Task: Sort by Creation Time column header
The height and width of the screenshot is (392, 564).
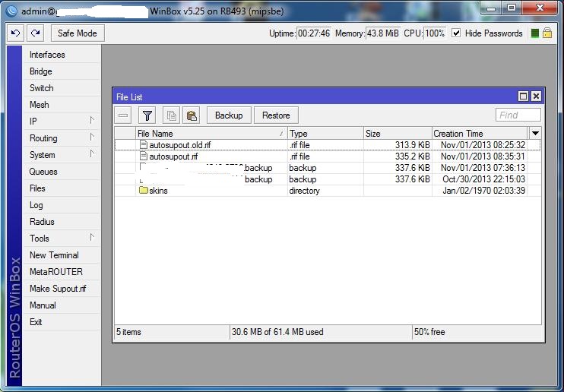Action: click(x=480, y=134)
